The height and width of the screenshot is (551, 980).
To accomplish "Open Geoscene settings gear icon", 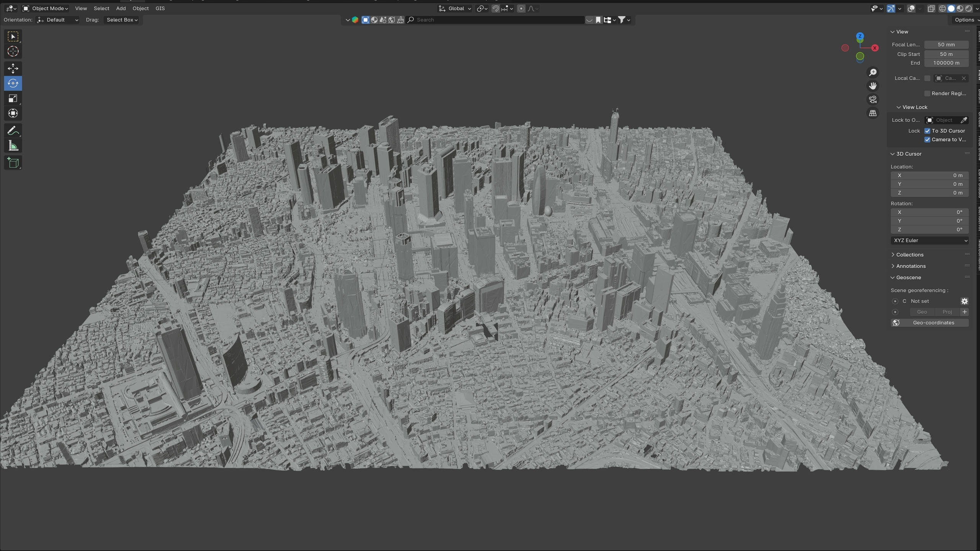I will (x=964, y=301).
